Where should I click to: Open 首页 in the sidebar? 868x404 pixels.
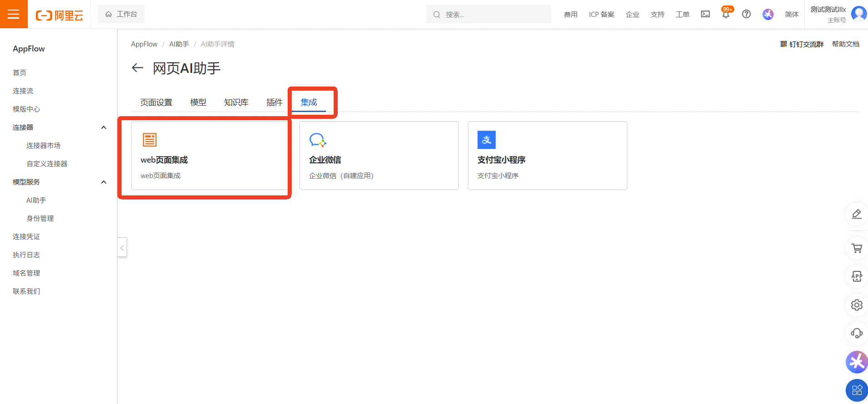point(20,73)
